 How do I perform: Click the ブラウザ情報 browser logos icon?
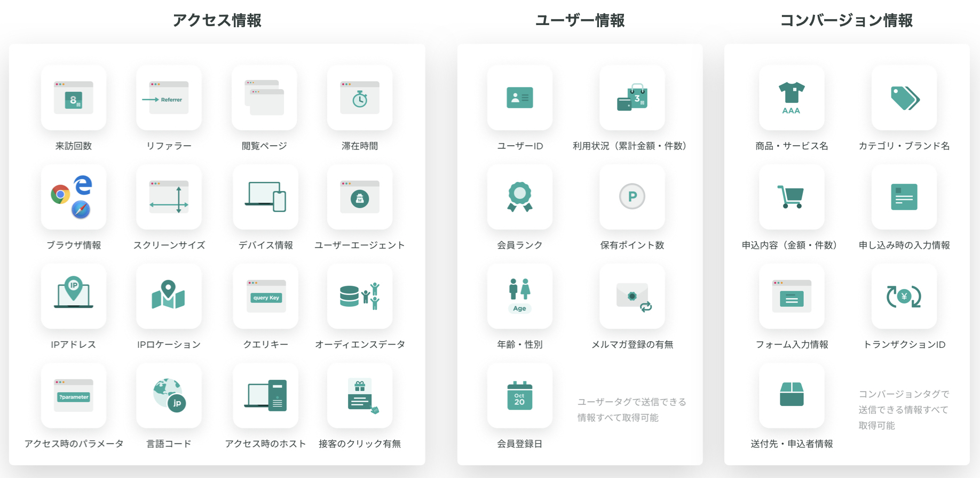click(x=74, y=197)
